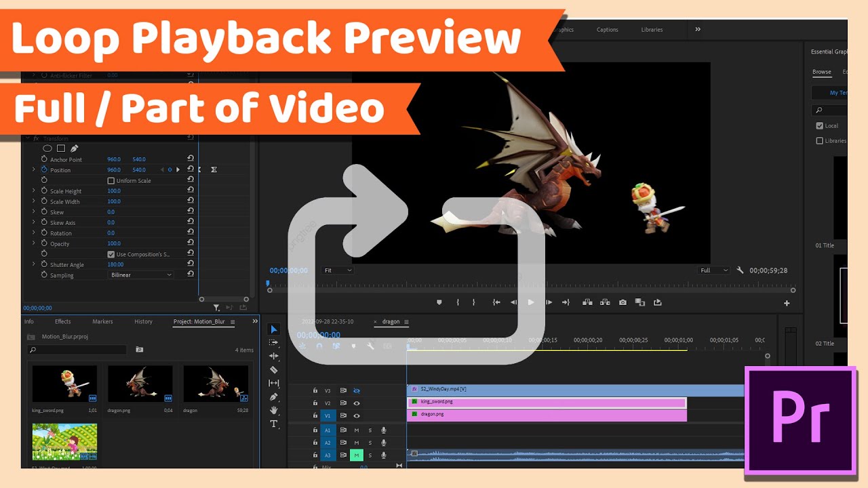Select the Slip tool
This screenshot has height=488, width=868.
pyautogui.click(x=274, y=383)
